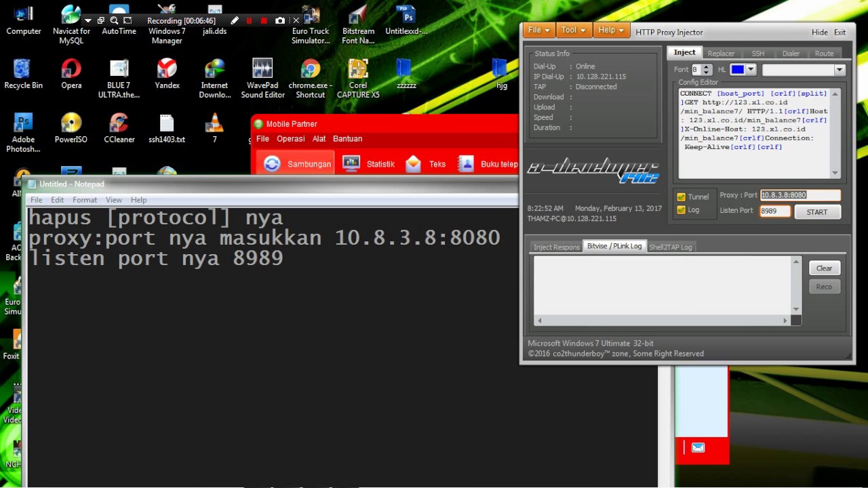Viewport: 868px width, 488px height.
Task: Select the Recycle Bin icon
Action: tap(23, 75)
